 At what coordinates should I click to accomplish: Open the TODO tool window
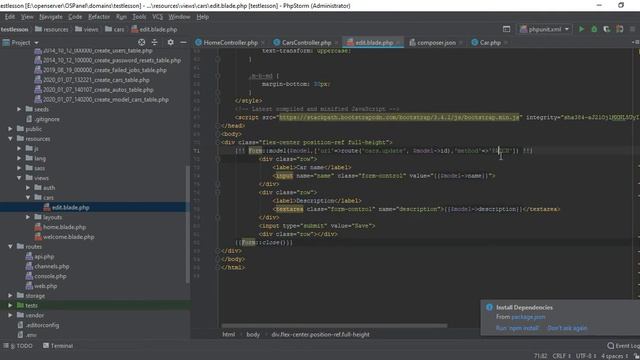pos(18,346)
